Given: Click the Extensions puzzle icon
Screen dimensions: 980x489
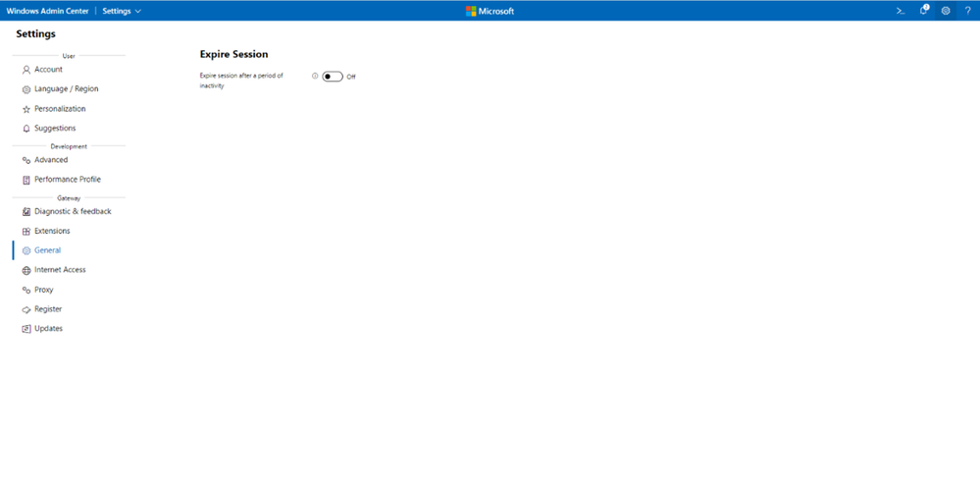Looking at the screenshot, I should coord(26,232).
